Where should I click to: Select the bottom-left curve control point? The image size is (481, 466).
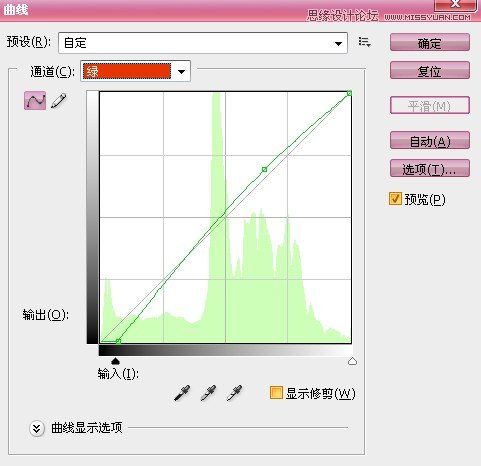[118, 341]
